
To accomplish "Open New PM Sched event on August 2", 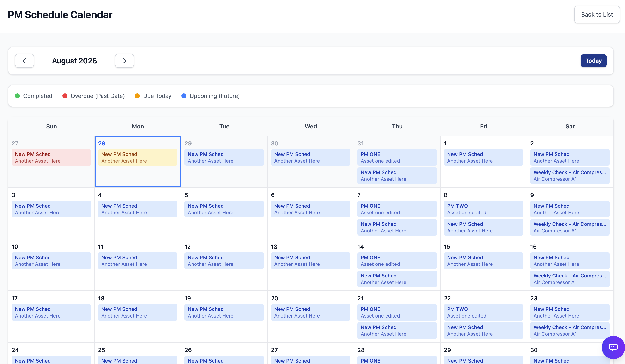I will coord(570,157).
